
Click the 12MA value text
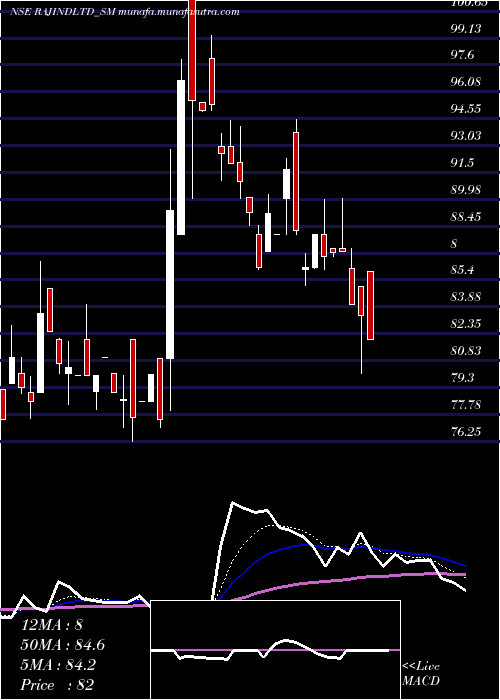pos(52,625)
